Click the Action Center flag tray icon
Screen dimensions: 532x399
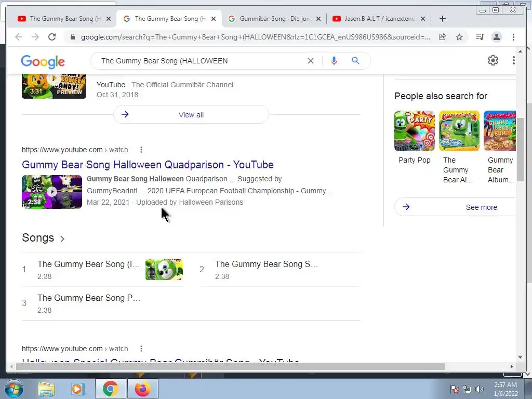click(454, 389)
